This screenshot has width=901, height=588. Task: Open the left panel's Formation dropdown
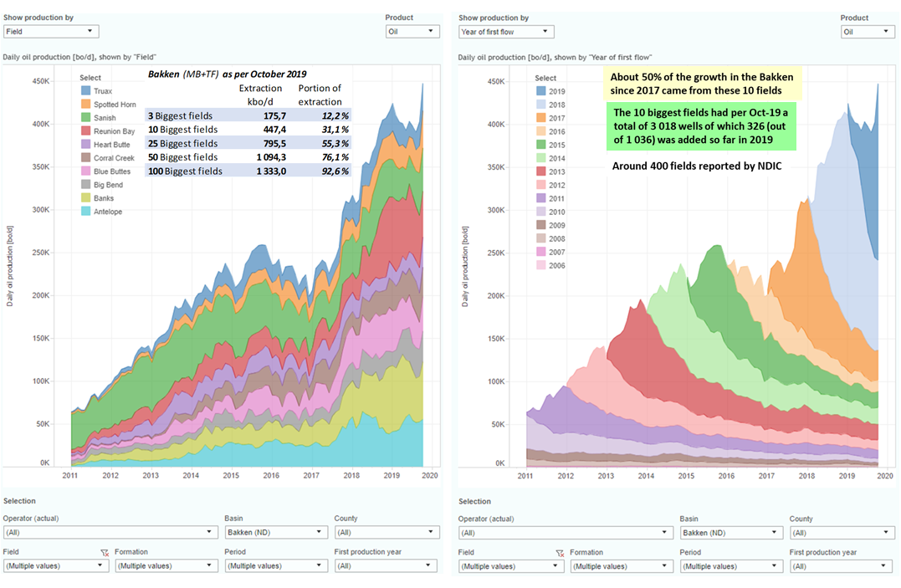[166, 566]
